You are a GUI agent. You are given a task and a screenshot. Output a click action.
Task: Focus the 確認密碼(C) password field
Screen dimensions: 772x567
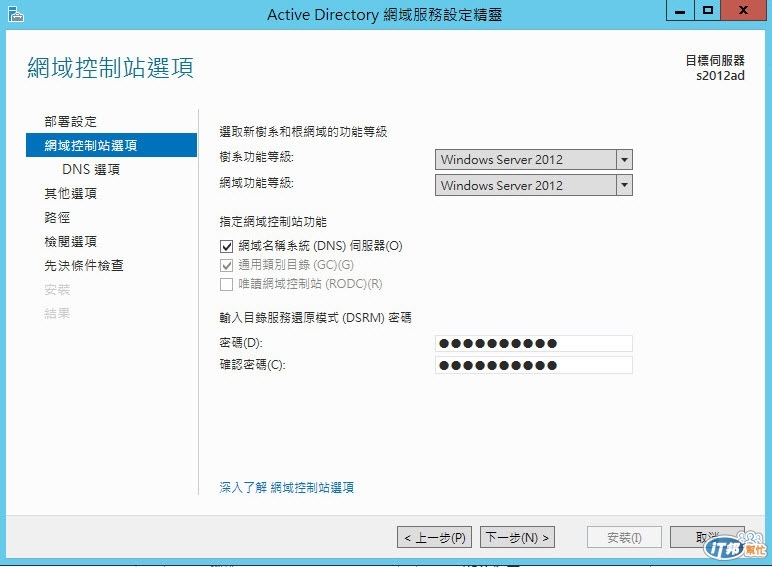[534, 365]
